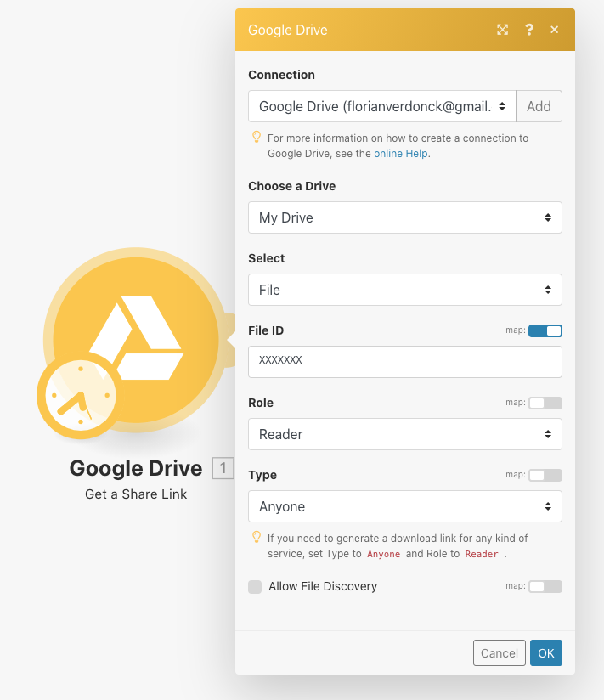604x700 pixels.
Task: Click the Google Drive module title text
Action: pyautogui.click(x=136, y=468)
